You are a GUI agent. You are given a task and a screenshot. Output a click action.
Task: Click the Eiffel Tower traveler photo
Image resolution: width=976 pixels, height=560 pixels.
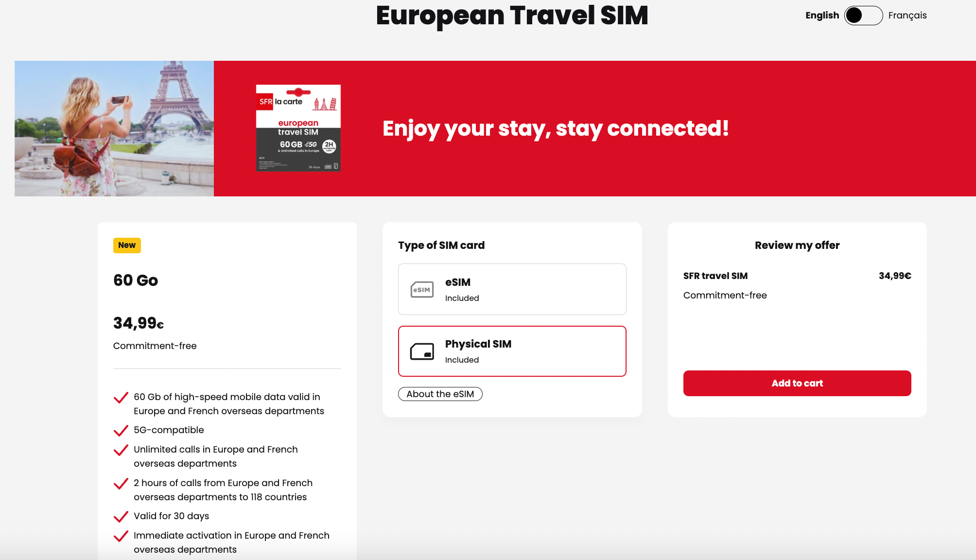(x=114, y=128)
